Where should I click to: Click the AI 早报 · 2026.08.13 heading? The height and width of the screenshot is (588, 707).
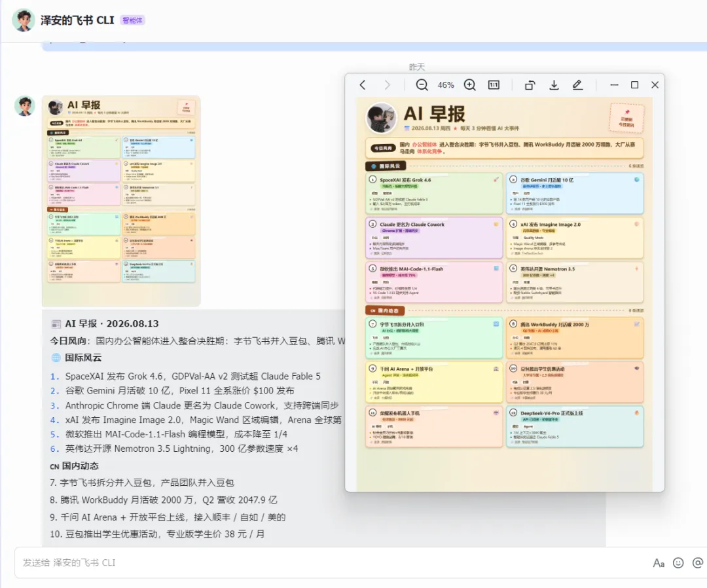tap(112, 323)
